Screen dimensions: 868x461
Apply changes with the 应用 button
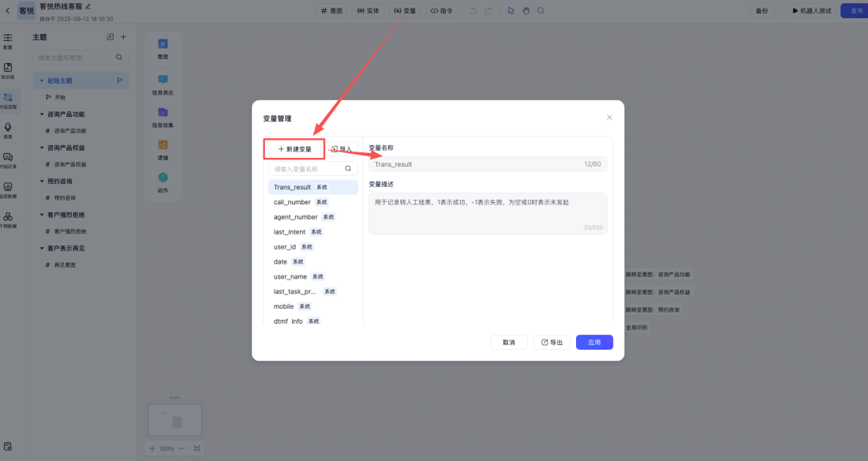(594, 342)
